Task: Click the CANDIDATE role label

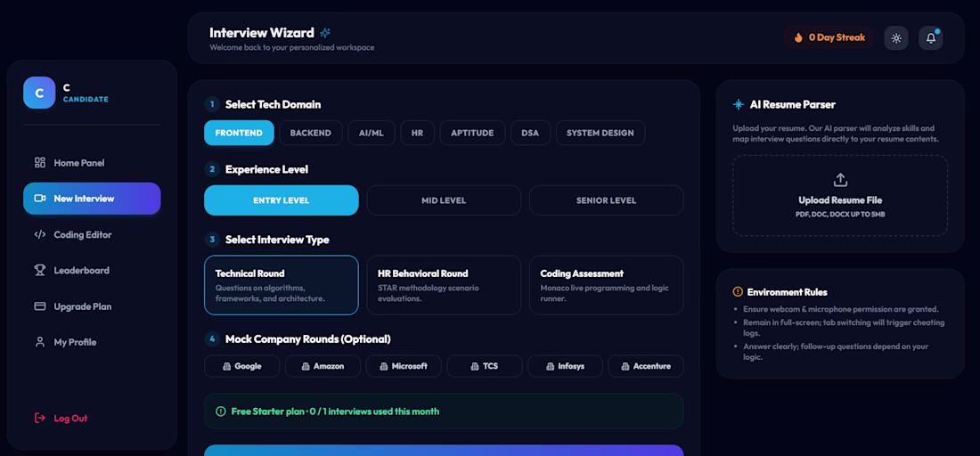Action: (x=86, y=100)
